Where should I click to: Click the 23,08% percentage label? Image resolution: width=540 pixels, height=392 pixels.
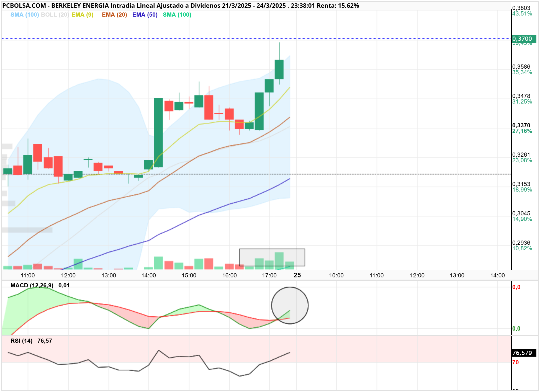click(x=522, y=160)
